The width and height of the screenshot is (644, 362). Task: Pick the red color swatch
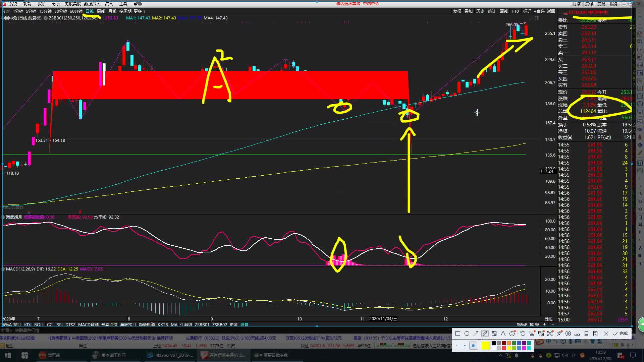[x=504, y=348]
